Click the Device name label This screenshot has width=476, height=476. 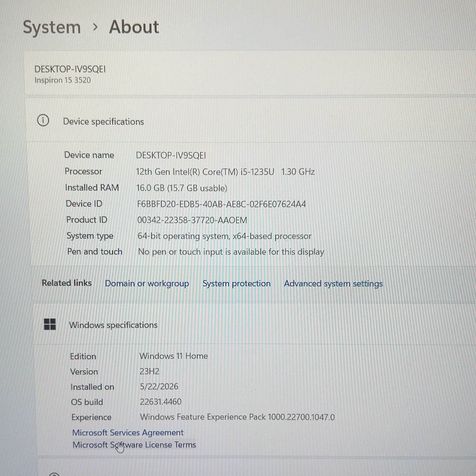pyautogui.click(x=89, y=155)
